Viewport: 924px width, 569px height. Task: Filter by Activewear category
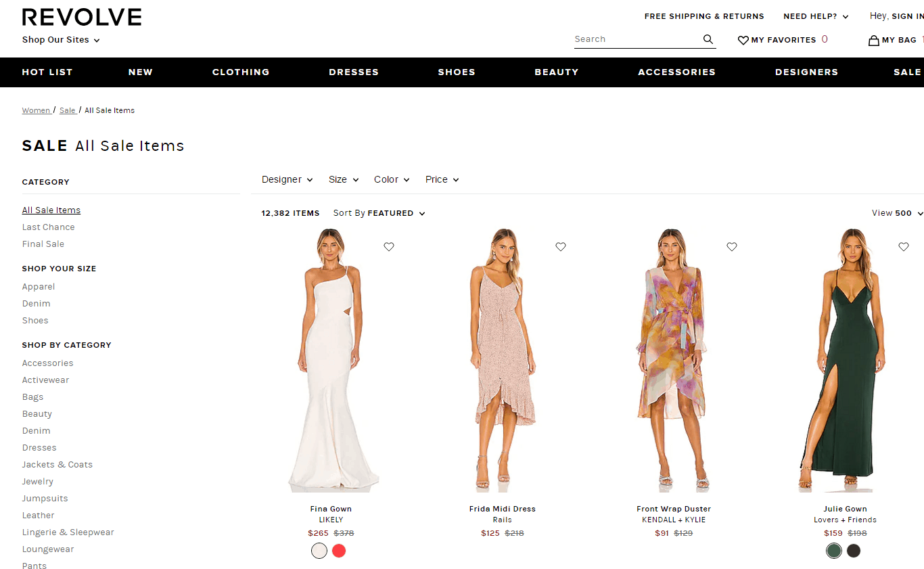coord(46,380)
